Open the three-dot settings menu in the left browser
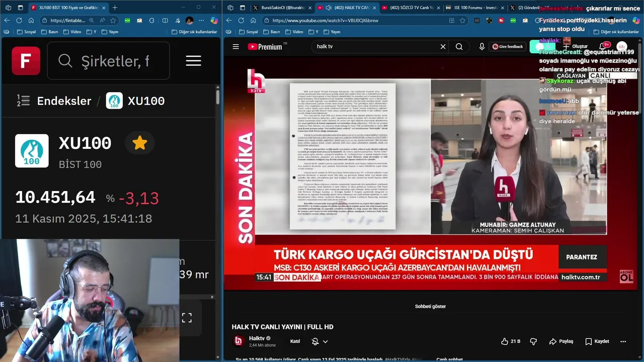This screenshot has width=644, height=362. pos(201,20)
